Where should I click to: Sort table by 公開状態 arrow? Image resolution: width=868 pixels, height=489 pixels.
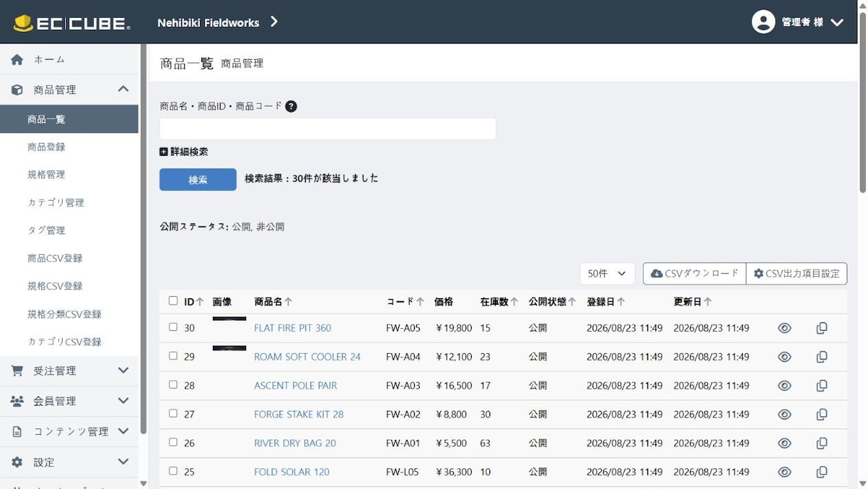coord(572,302)
